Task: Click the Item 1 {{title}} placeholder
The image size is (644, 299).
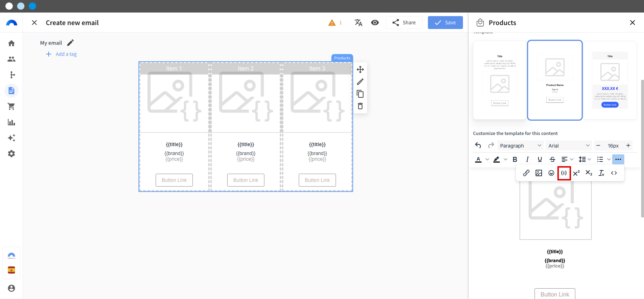Action: click(174, 144)
